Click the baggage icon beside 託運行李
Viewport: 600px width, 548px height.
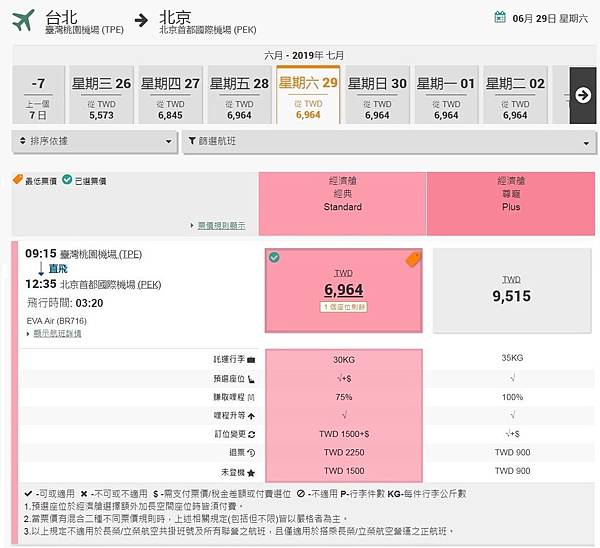tap(251, 359)
